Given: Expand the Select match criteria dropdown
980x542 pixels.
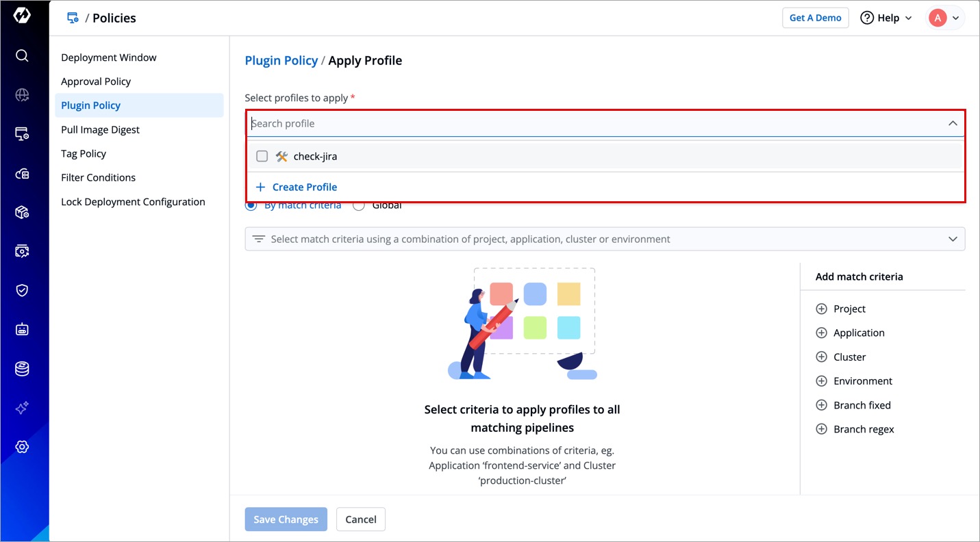Looking at the screenshot, I should point(952,240).
